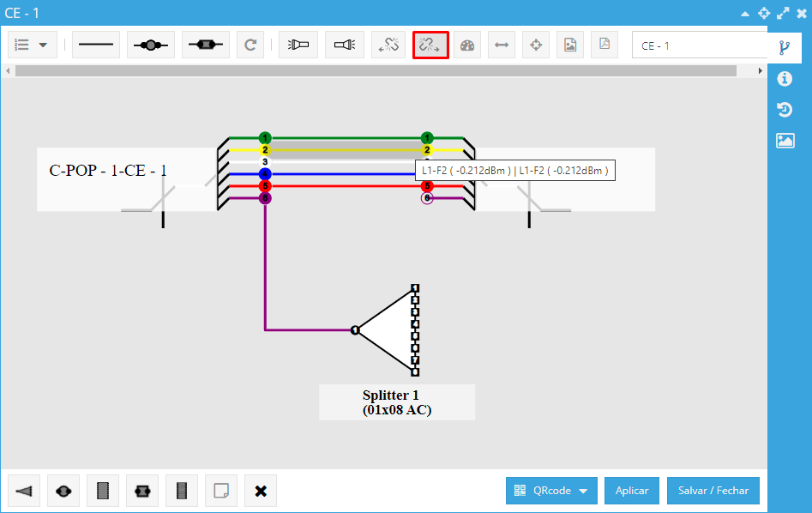Select left blue fiber node 4
The height and width of the screenshot is (513, 812).
point(265,174)
